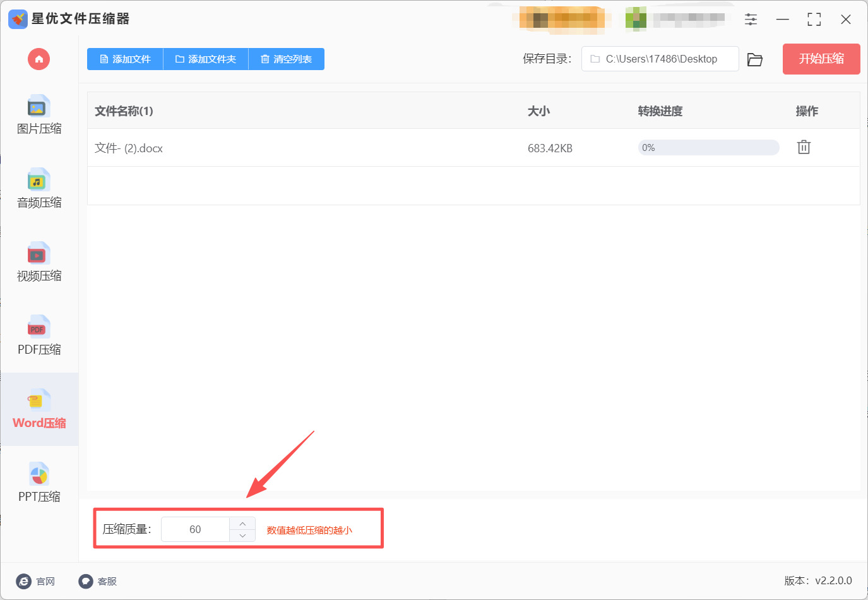Click the 683.42KB size value

click(550, 148)
